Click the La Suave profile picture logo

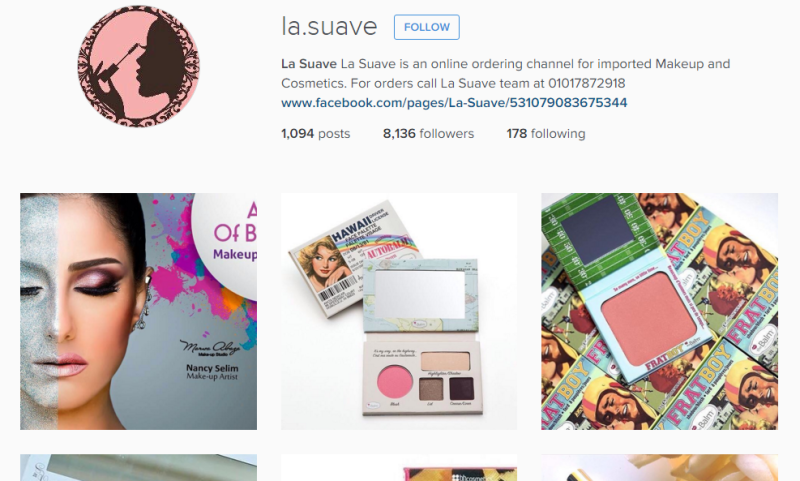click(138, 66)
